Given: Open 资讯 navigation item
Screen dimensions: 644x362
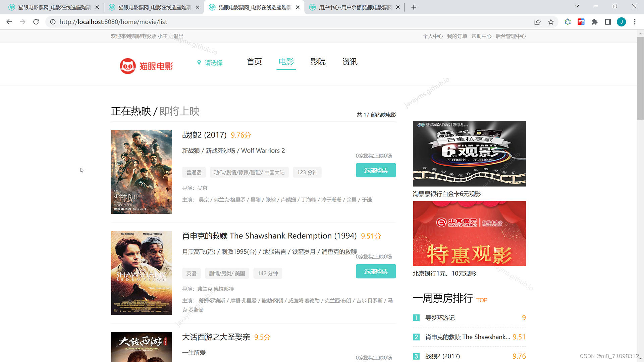Looking at the screenshot, I should click(350, 62).
